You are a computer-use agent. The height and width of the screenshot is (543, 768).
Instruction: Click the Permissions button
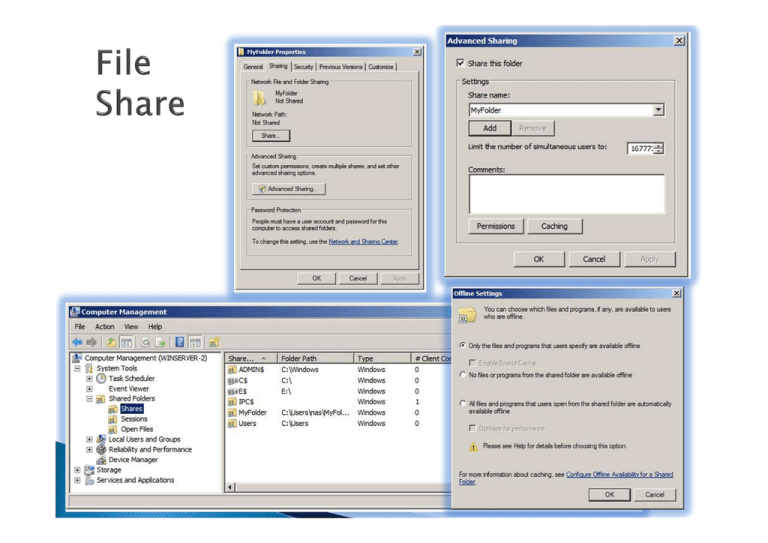point(495,226)
